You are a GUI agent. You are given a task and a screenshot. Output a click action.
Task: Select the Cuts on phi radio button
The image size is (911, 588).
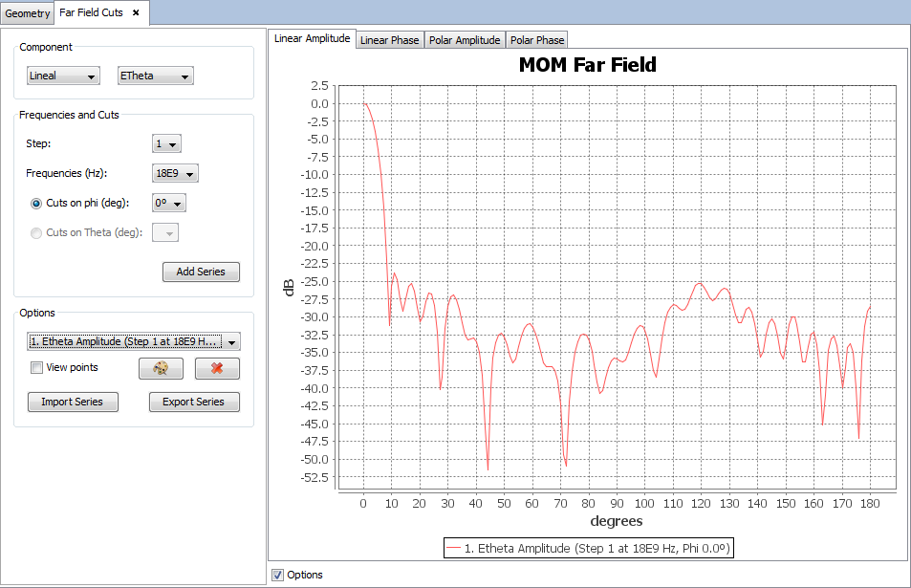(37, 203)
